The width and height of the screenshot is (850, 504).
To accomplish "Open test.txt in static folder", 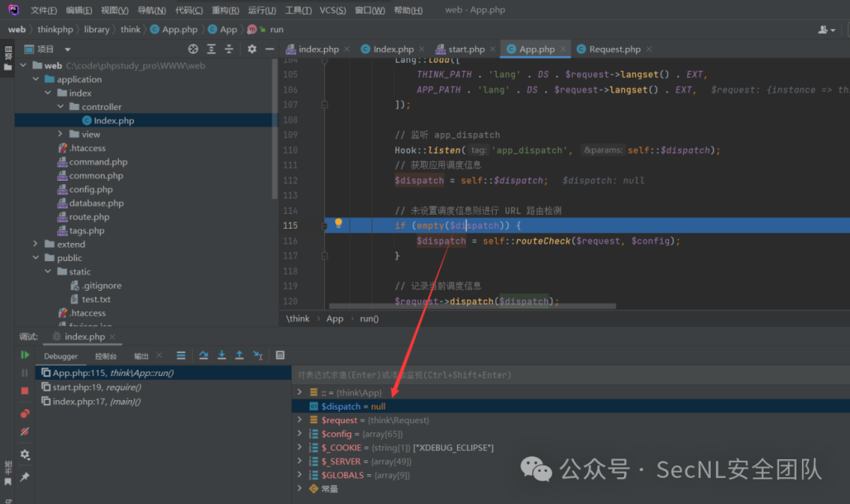I will [96, 300].
